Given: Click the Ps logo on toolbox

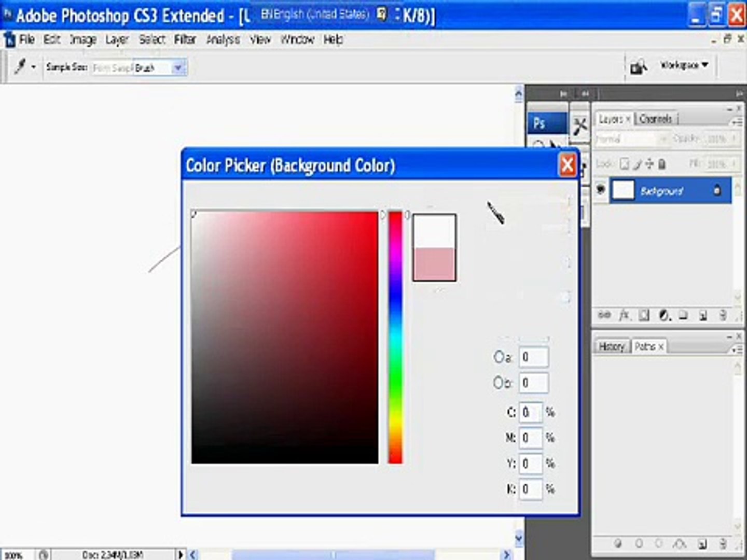Looking at the screenshot, I should click(x=547, y=123).
